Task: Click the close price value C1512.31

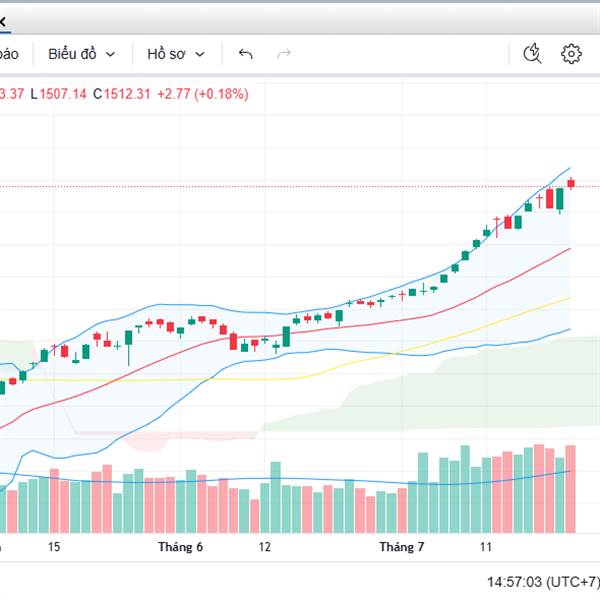Action: pos(122,94)
